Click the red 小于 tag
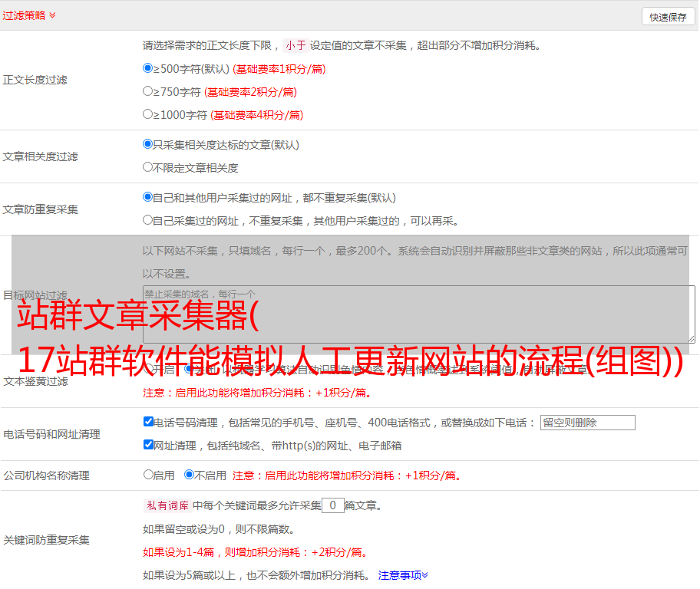 pos(296,45)
